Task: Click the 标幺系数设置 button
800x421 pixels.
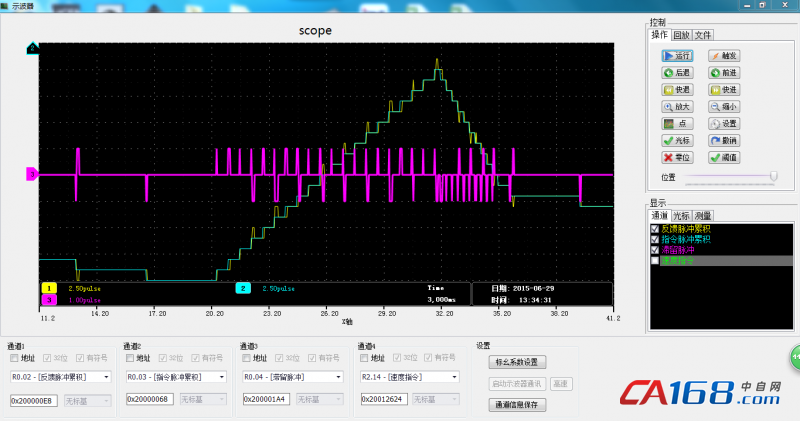Action: [x=517, y=362]
